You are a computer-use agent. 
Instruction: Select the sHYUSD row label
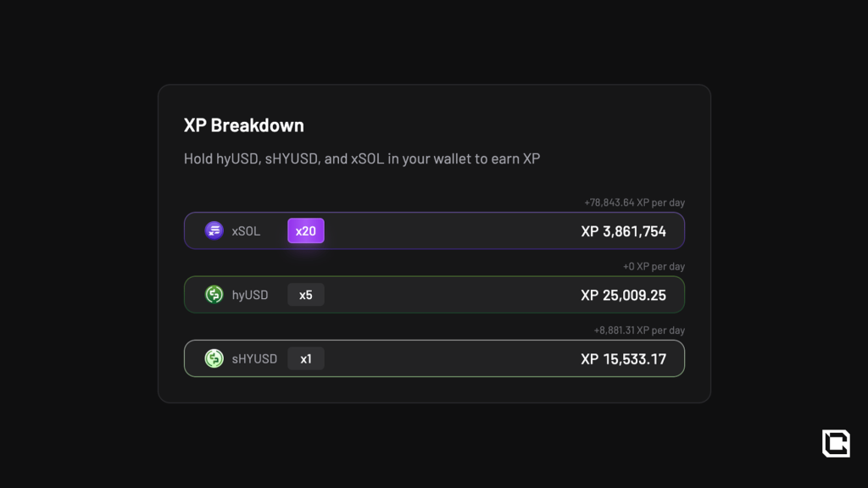click(254, 358)
